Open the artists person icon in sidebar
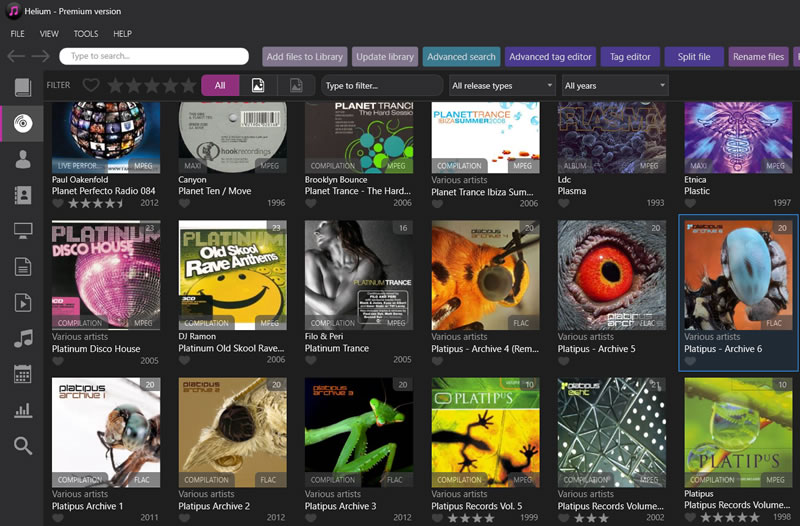Image resolution: width=800 pixels, height=526 pixels. [22, 159]
